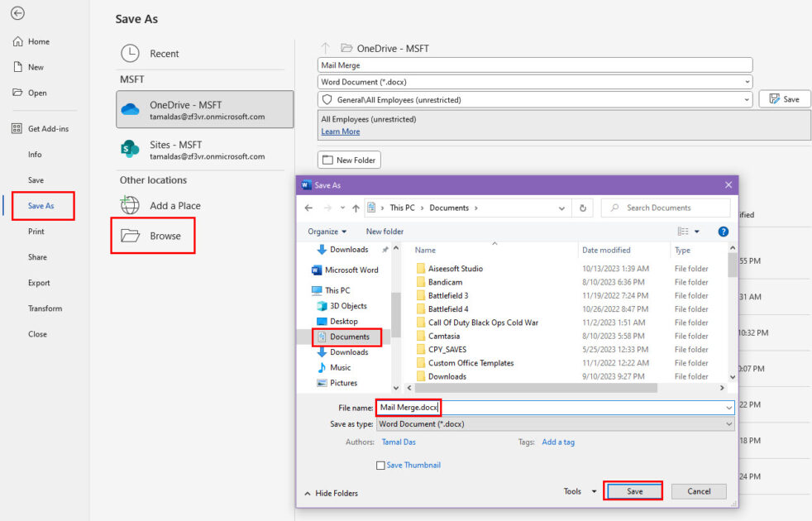Open Get Add-ins
The width and height of the screenshot is (812, 521).
(41, 128)
